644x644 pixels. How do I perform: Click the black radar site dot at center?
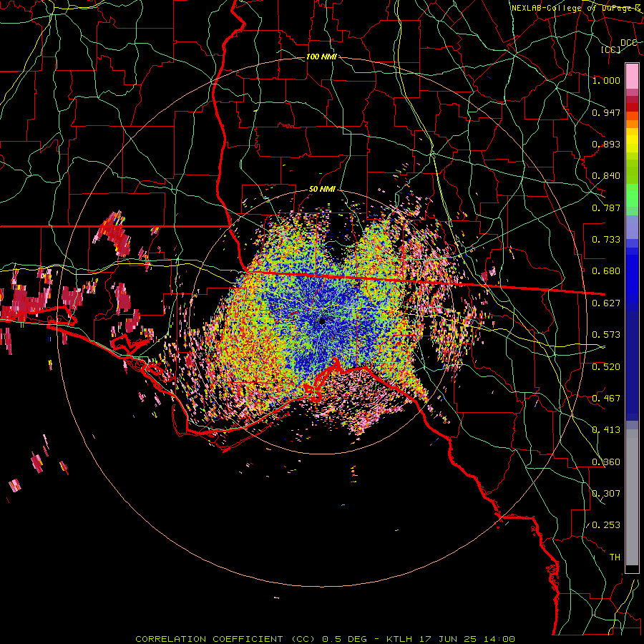[322, 321]
